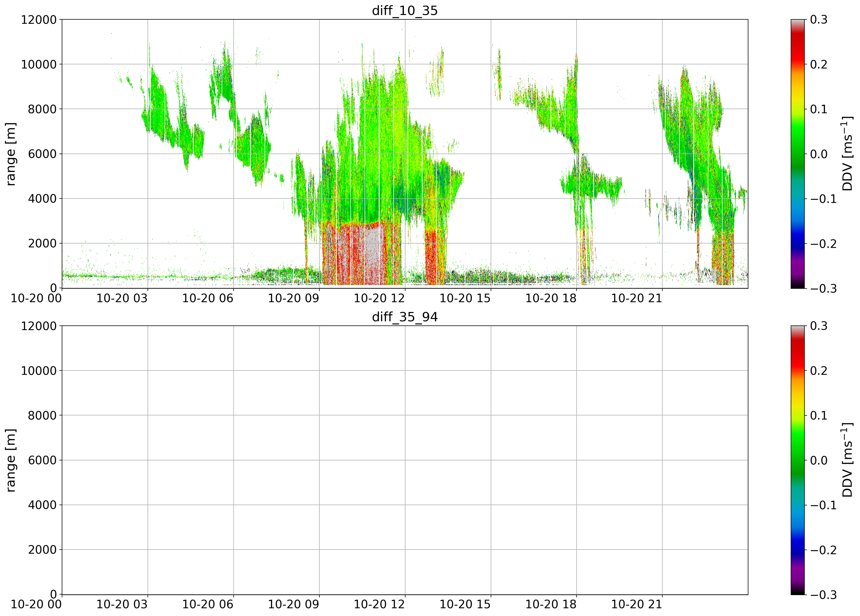Click the −0.3 tick on diff_10_35 colorbar
This screenshot has width=860, height=616.
click(823, 289)
